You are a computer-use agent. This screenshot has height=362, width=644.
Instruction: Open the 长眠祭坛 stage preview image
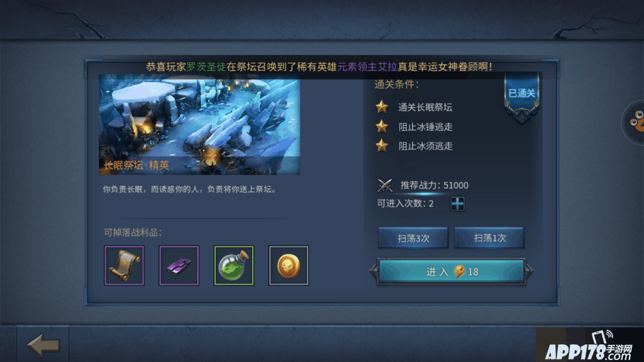199,124
